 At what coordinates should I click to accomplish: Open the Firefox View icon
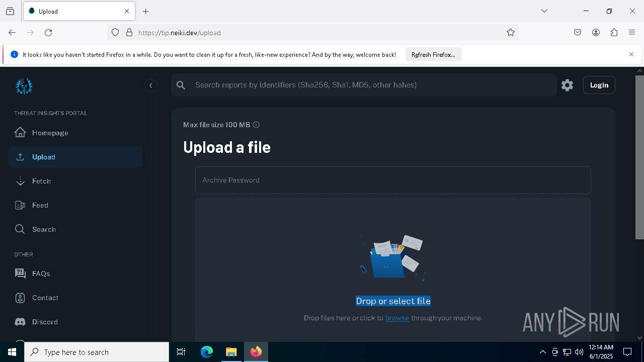10,11
